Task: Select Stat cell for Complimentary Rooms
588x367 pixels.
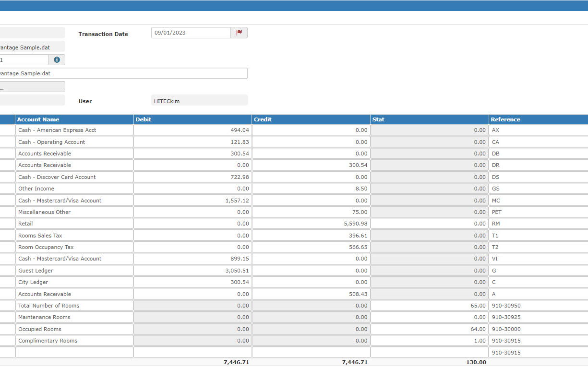Action: pyautogui.click(x=429, y=341)
